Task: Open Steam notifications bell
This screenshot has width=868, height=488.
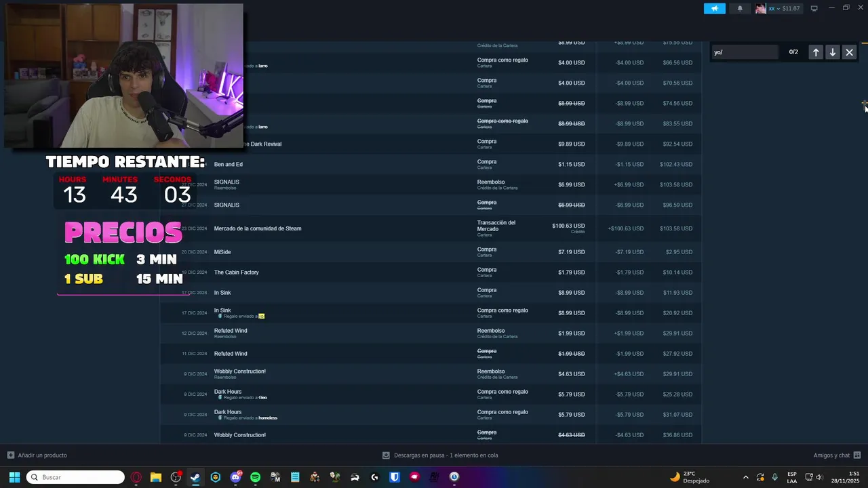Action: pos(740,9)
